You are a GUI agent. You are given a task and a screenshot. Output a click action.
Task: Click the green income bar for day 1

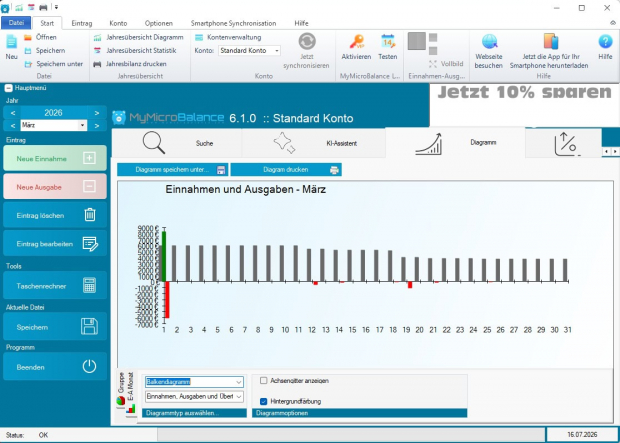tap(164, 256)
